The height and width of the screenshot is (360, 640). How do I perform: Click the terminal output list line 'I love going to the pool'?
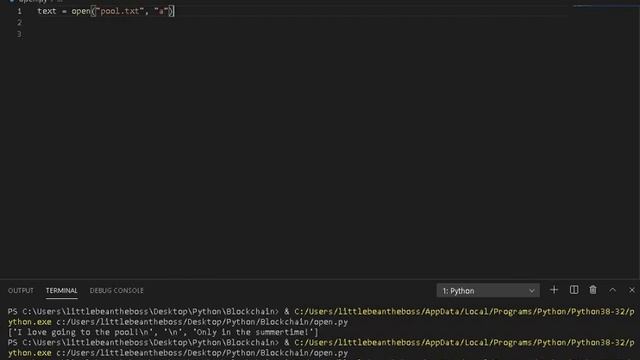coord(163,332)
